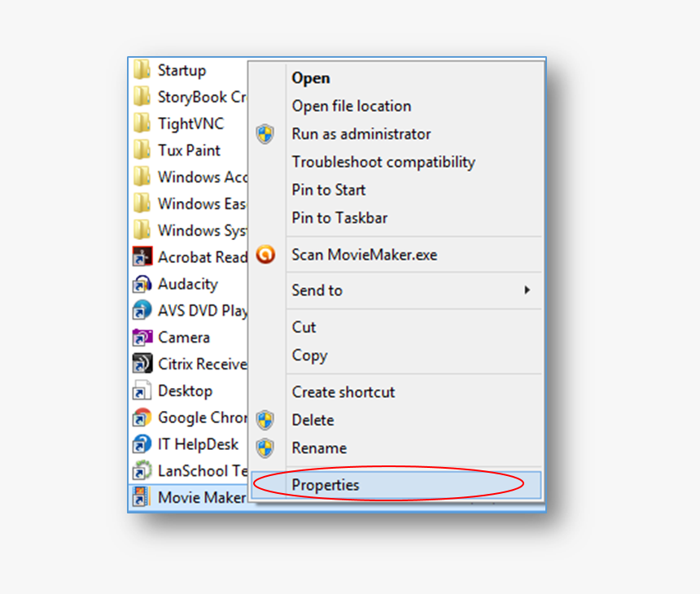Viewport: 700px width, 594px height.
Task: Choose Pin to Start
Action: (x=329, y=190)
